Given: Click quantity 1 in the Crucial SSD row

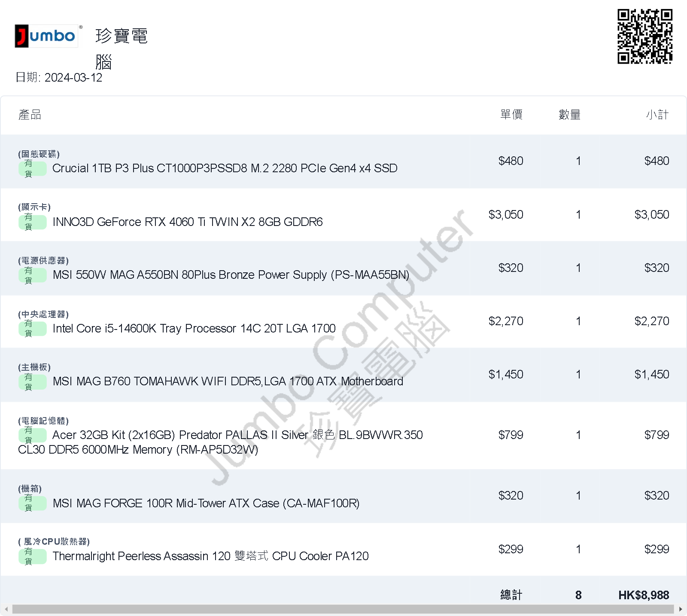Looking at the screenshot, I should pos(578,161).
